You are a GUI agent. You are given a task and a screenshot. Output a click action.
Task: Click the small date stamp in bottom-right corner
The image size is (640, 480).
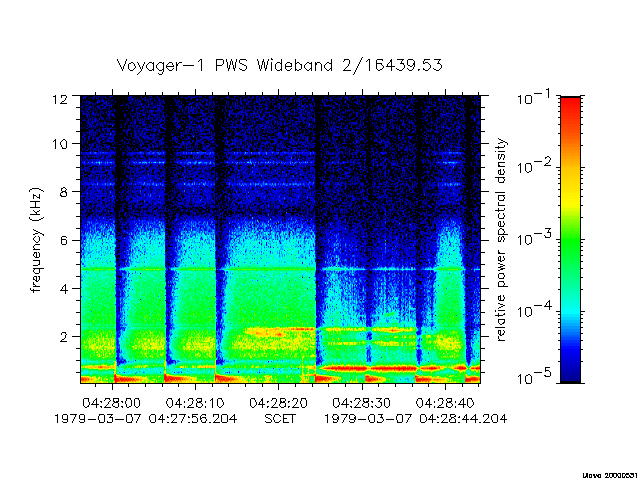[x=611, y=476]
